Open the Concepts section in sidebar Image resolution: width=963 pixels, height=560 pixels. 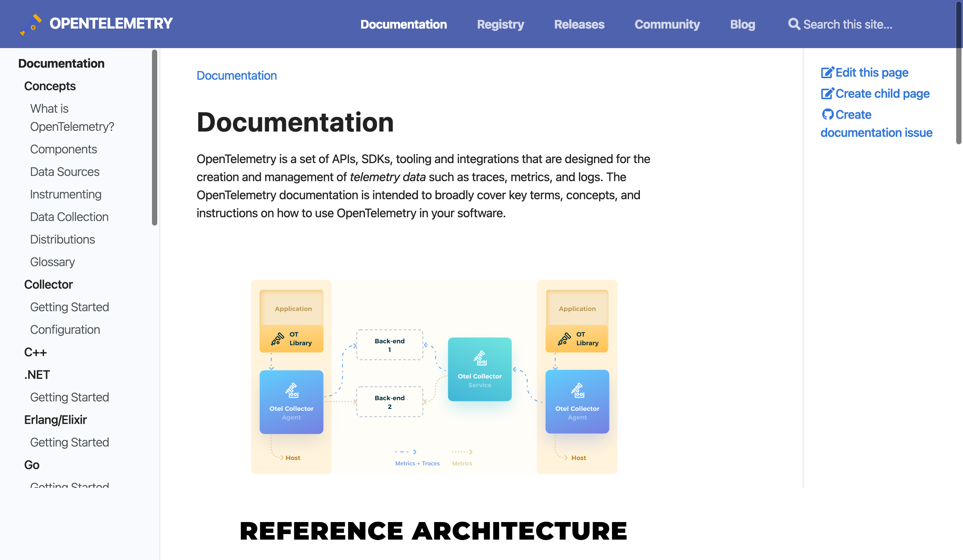(50, 86)
